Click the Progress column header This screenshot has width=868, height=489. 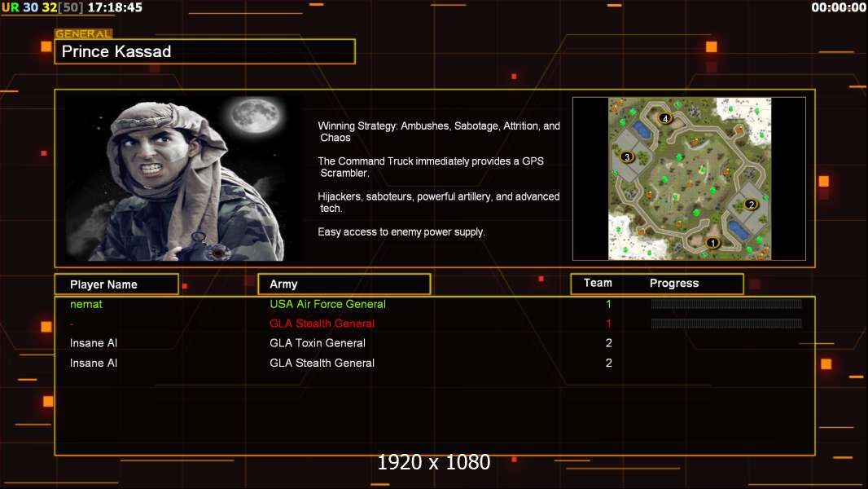tap(673, 283)
